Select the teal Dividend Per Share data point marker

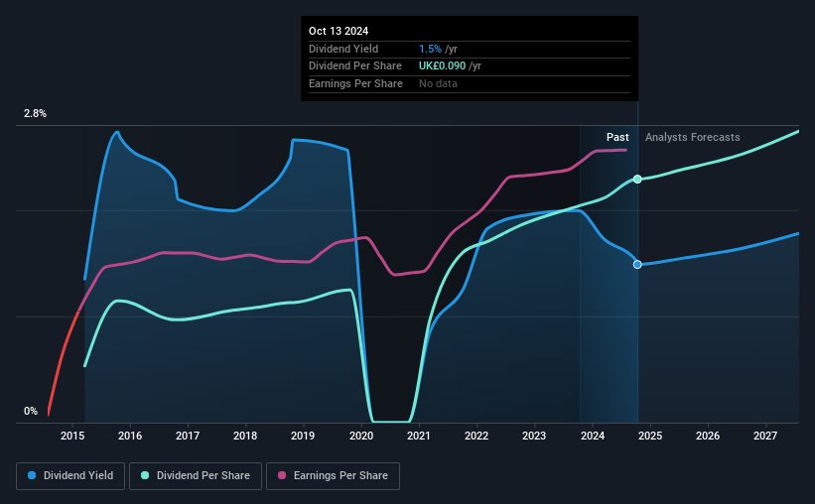click(637, 180)
